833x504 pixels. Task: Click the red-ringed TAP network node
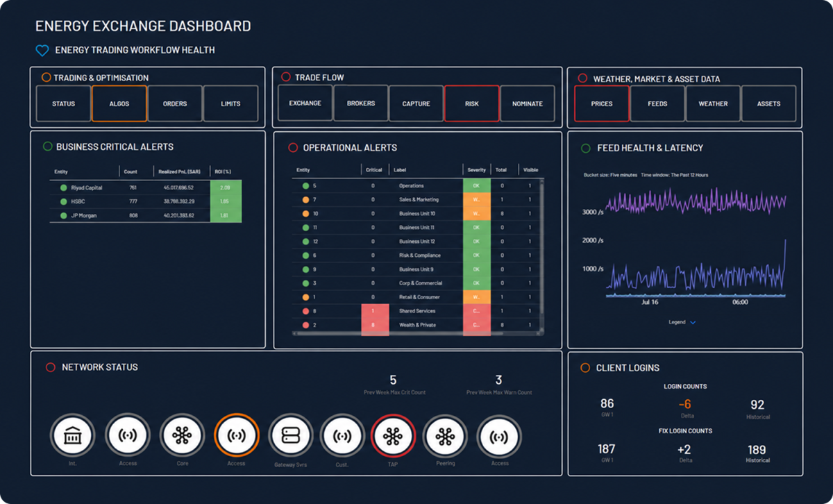tap(393, 436)
